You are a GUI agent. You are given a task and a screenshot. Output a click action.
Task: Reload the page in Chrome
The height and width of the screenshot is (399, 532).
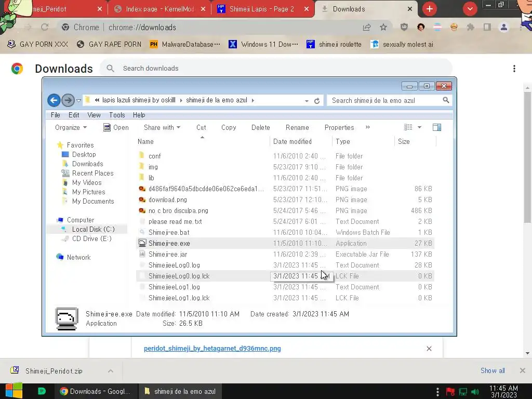[45, 27]
